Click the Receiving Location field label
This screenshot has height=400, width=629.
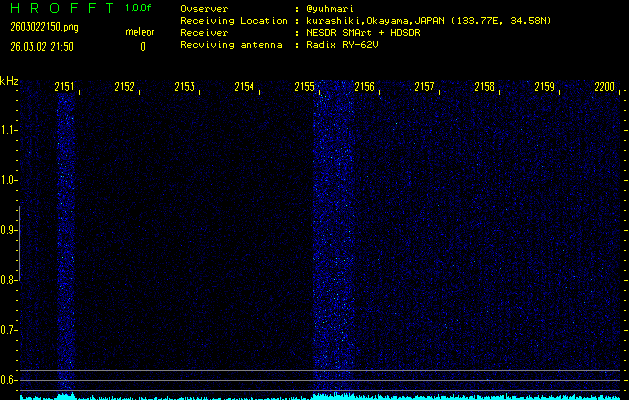point(234,21)
